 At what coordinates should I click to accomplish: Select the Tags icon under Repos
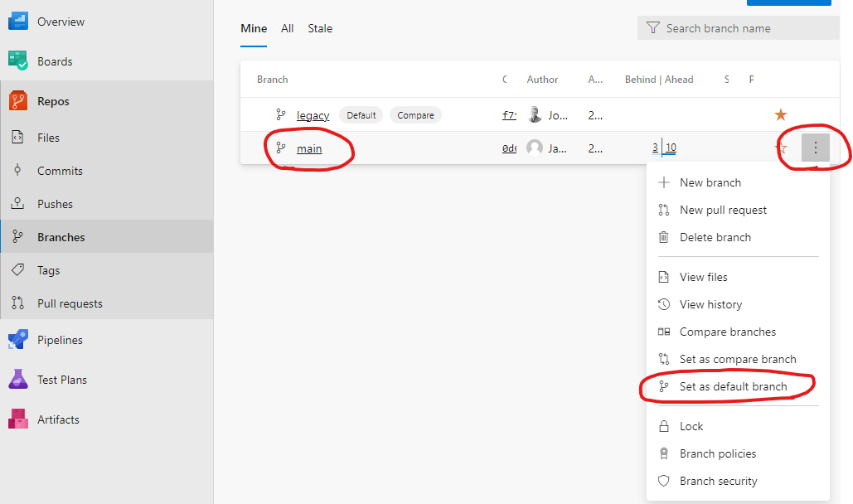[x=17, y=269]
